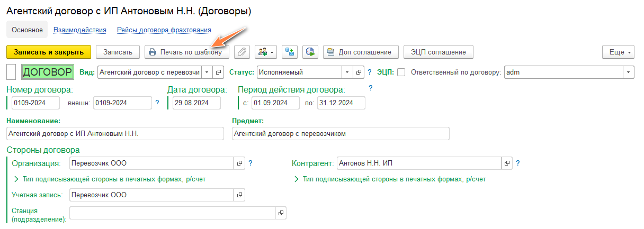Click the open-form icon next to Статус

359,72
